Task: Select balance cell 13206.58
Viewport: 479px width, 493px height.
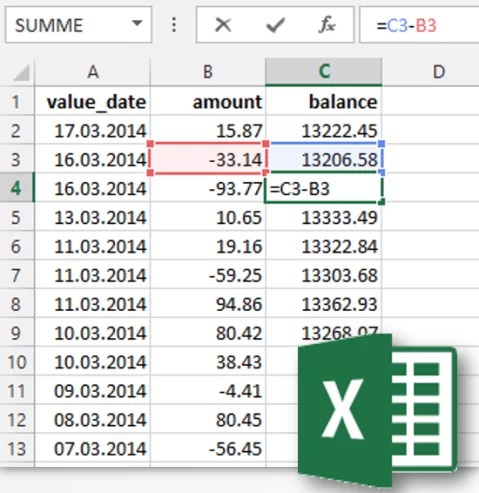Action: pyautogui.click(x=324, y=159)
